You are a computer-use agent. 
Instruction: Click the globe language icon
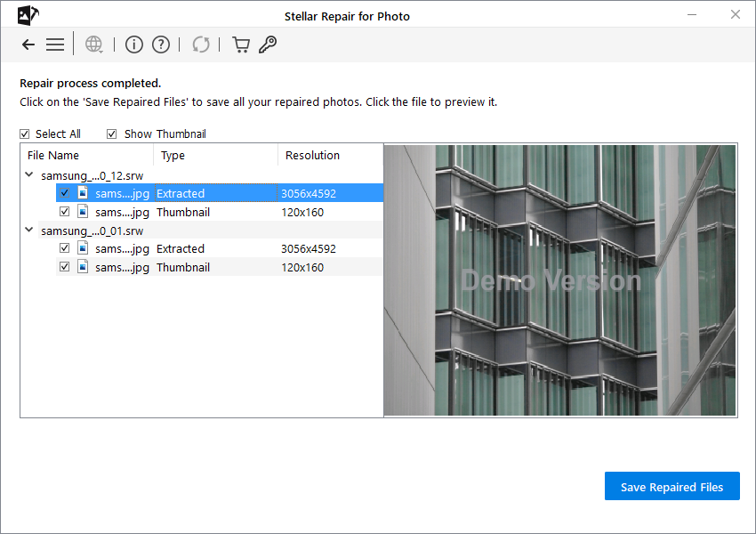[x=93, y=44]
